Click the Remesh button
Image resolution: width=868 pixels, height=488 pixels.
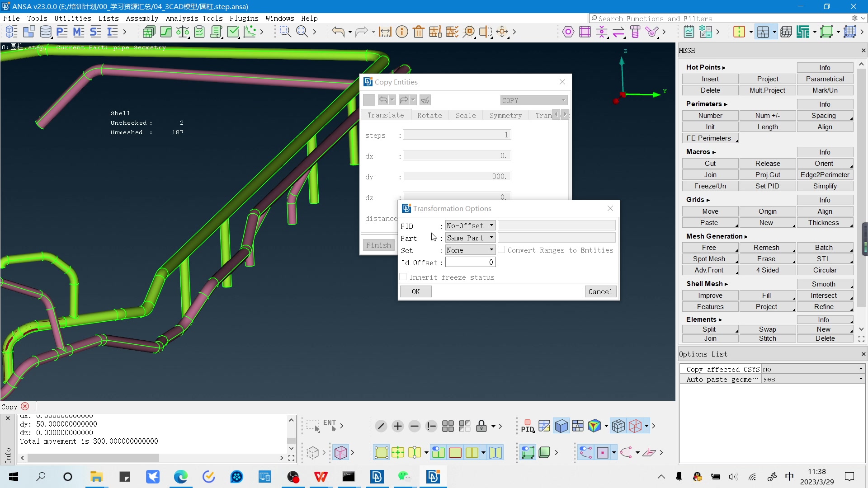pos(767,247)
